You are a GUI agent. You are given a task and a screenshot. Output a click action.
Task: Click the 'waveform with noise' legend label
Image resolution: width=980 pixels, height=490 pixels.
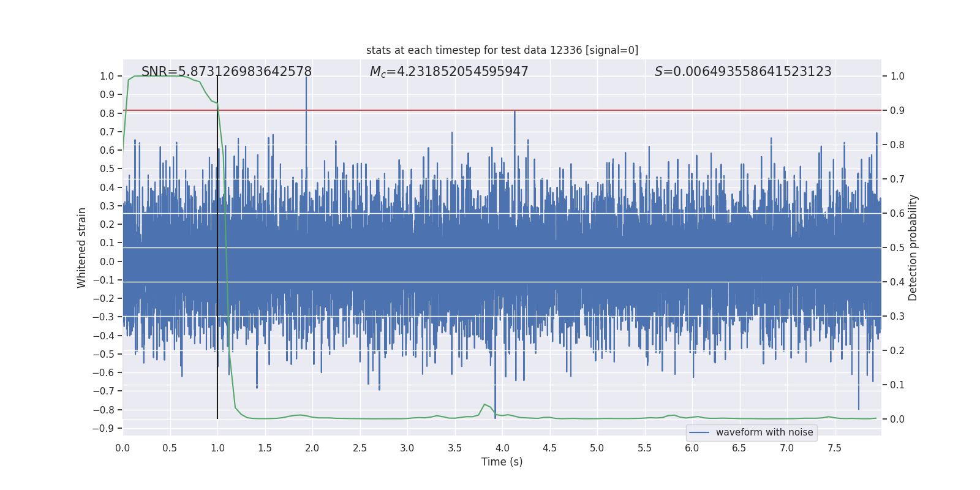pos(764,432)
